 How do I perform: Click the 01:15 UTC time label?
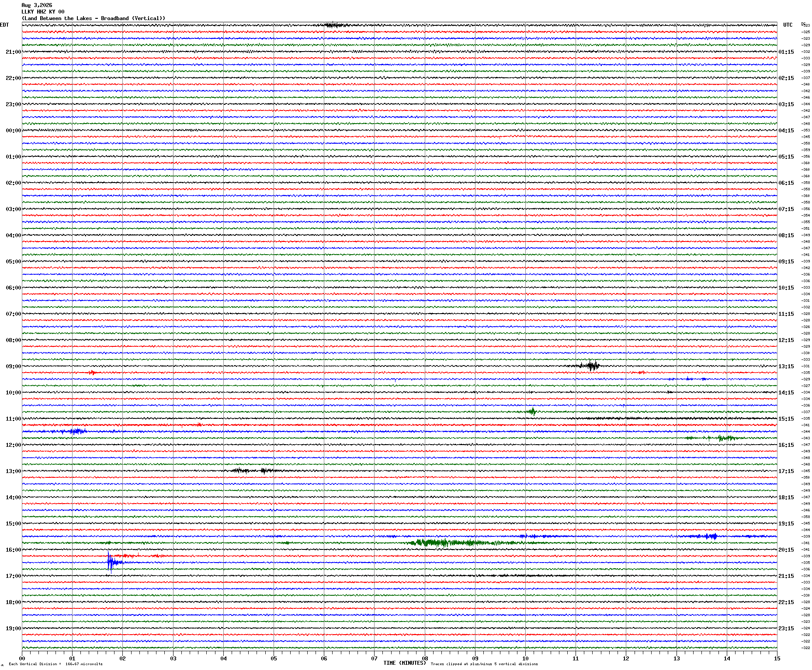[x=786, y=52]
